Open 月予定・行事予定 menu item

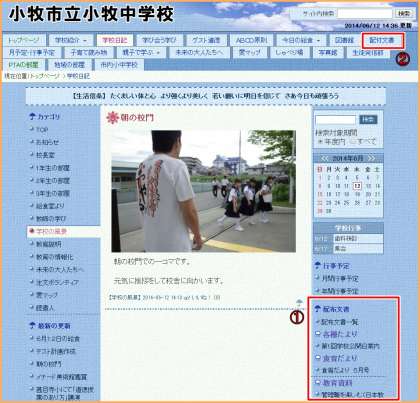click(x=32, y=53)
